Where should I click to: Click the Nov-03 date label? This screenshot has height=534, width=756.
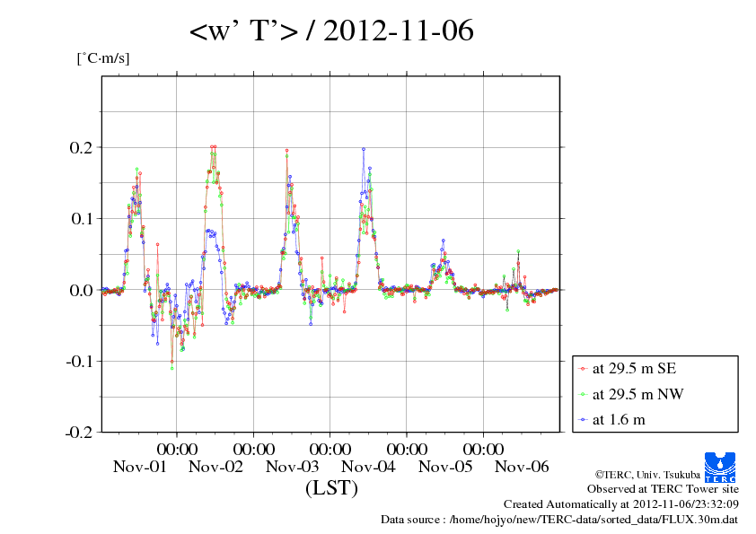pyautogui.click(x=292, y=467)
